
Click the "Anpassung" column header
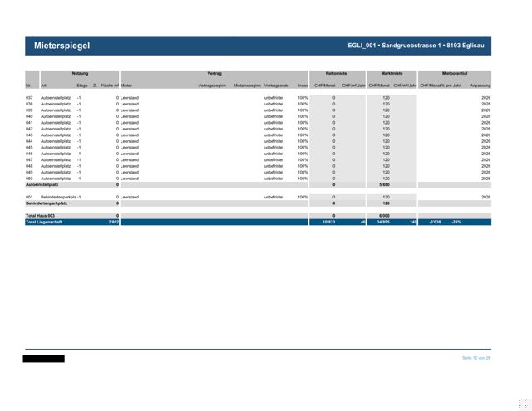(480, 86)
